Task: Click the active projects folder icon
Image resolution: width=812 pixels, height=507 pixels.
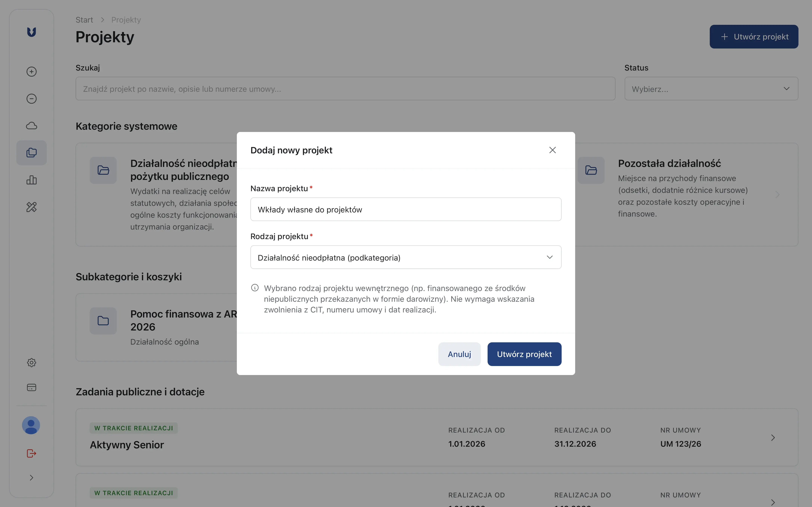Action: (x=31, y=153)
